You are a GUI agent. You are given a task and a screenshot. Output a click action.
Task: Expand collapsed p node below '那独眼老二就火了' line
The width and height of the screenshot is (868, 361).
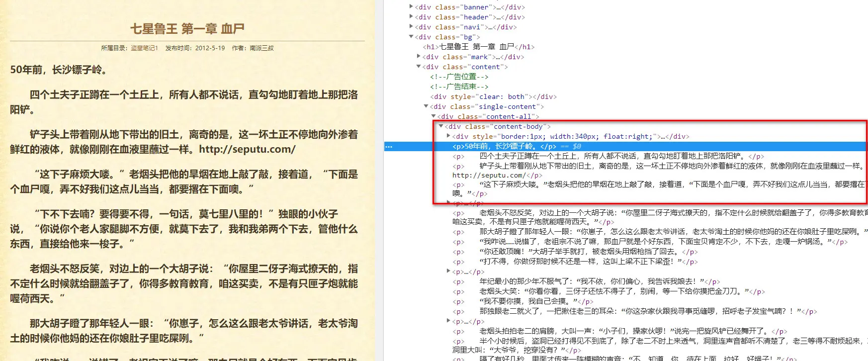[x=448, y=321]
